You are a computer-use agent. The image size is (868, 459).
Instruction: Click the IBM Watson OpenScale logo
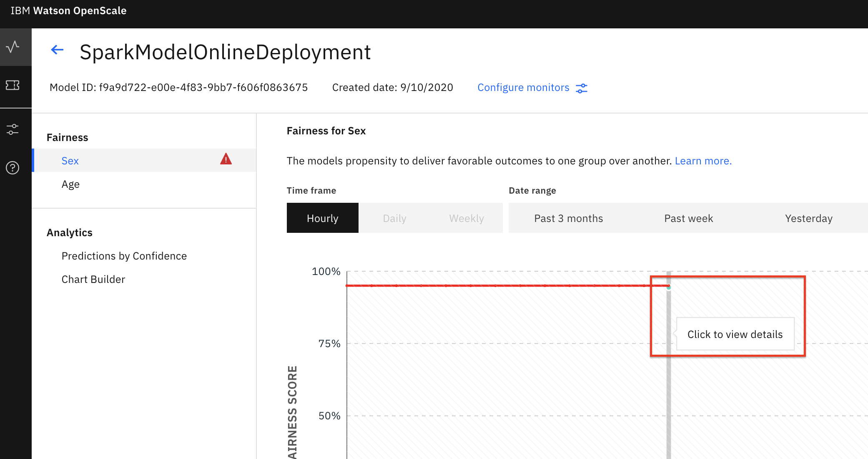[69, 10]
